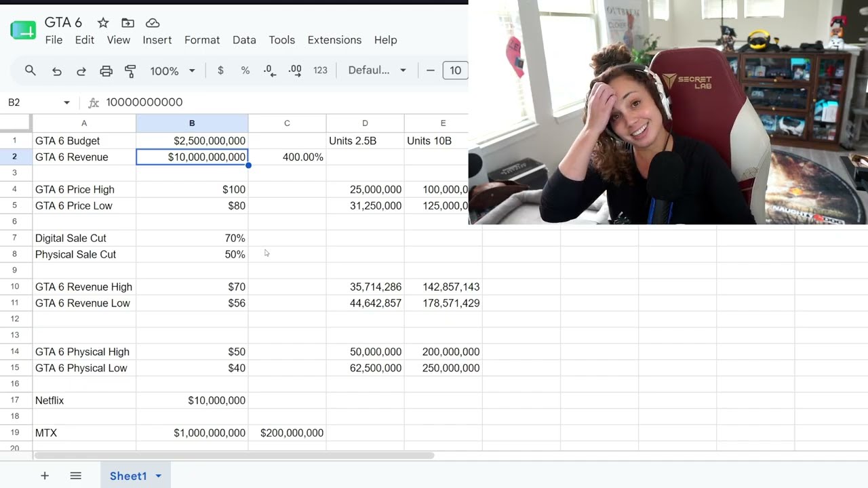Select row 1 header
The image size is (868, 488).
coord(15,141)
